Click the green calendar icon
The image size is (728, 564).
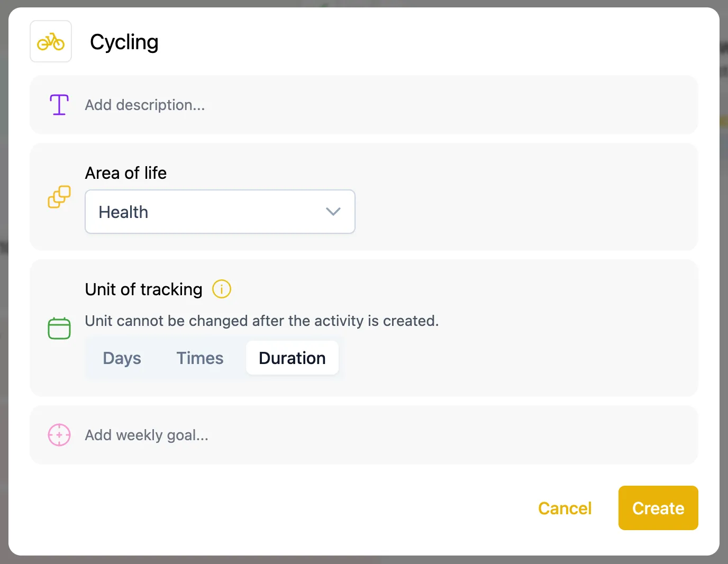59,328
